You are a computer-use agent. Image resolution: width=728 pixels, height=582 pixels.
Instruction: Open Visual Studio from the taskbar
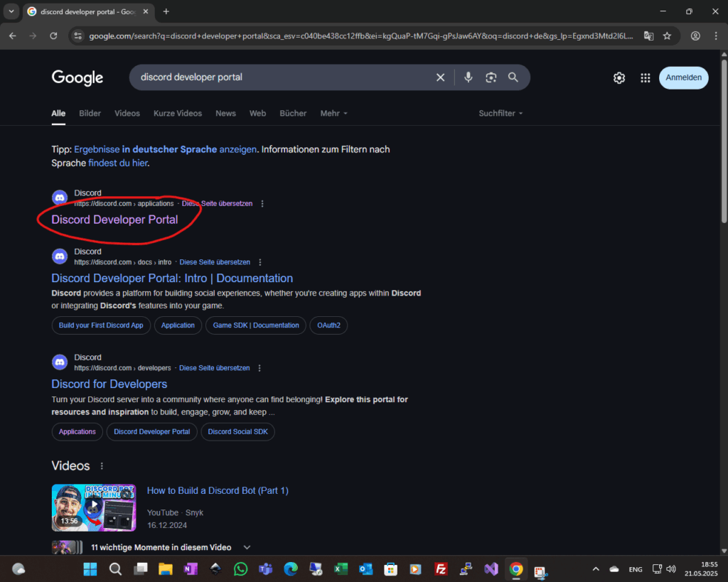(x=491, y=569)
